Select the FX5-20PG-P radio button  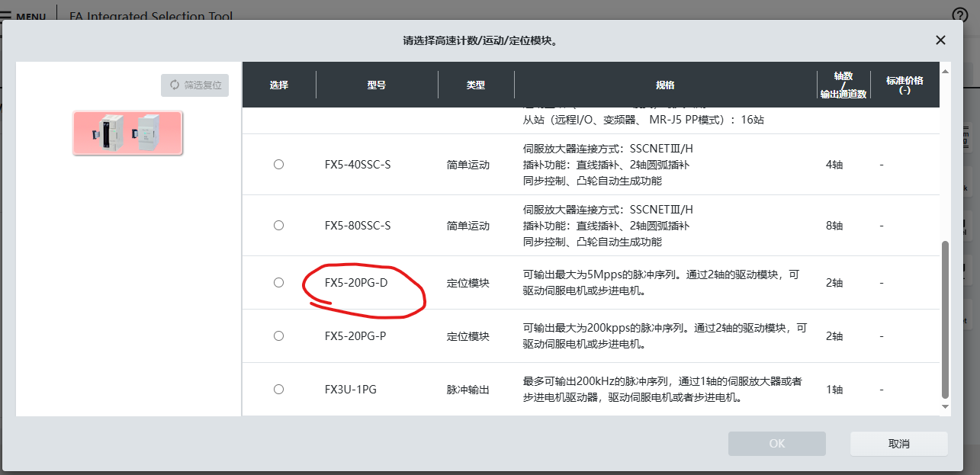point(278,335)
